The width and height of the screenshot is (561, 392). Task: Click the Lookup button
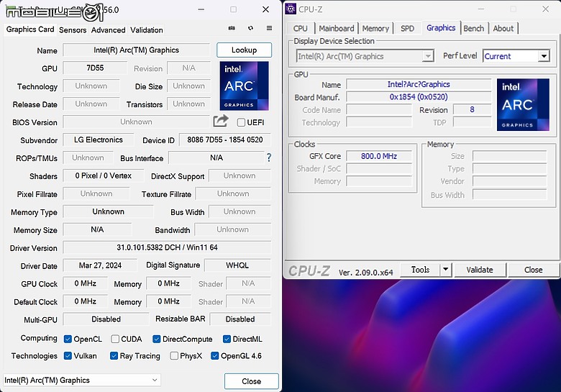tap(244, 50)
